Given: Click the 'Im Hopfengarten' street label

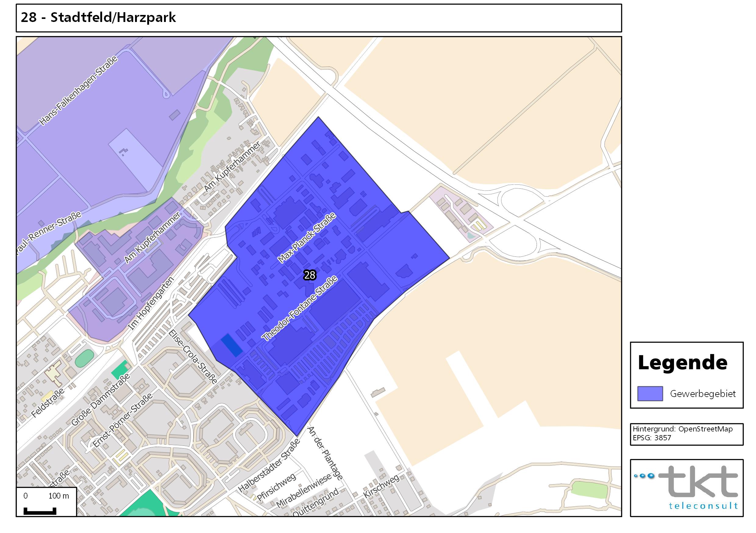Looking at the screenshot, I should 151,303.
